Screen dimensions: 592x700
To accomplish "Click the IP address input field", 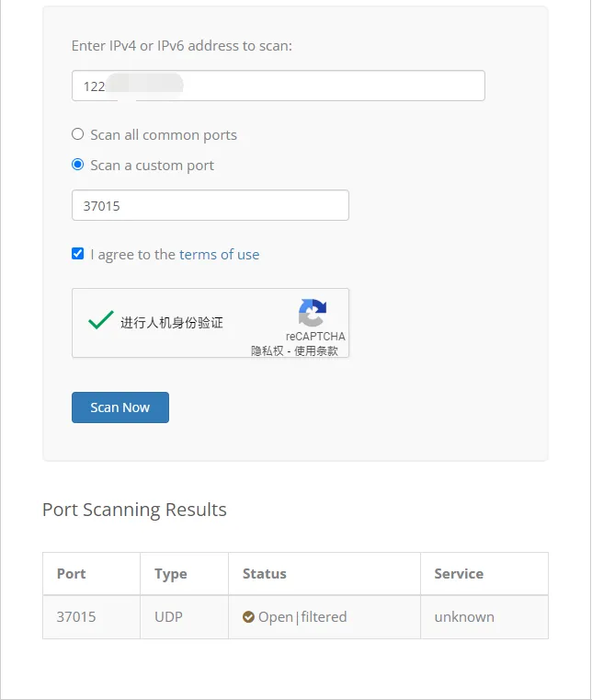I will pos(278,86).
